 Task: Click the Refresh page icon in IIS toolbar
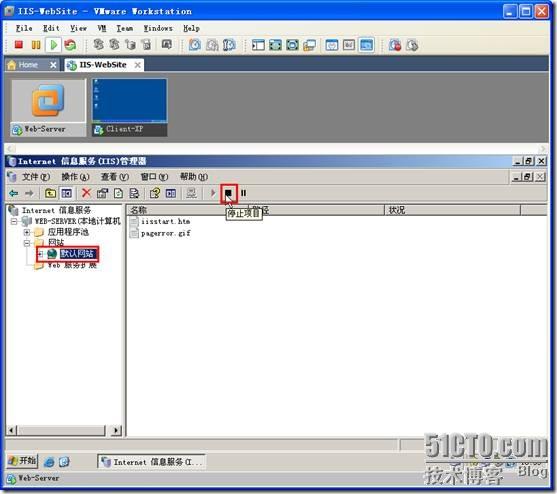click(118, 193)
